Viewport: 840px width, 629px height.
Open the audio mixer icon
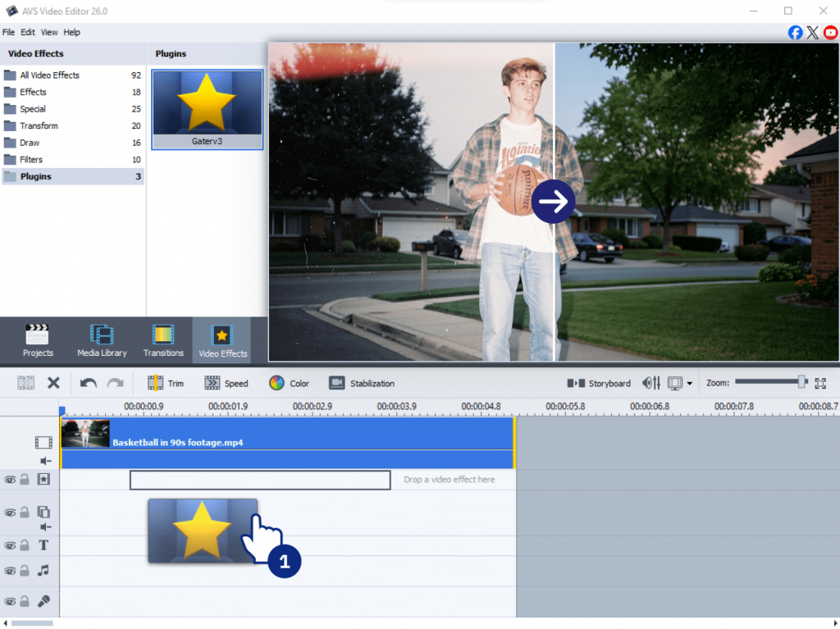tap(651, 383)
